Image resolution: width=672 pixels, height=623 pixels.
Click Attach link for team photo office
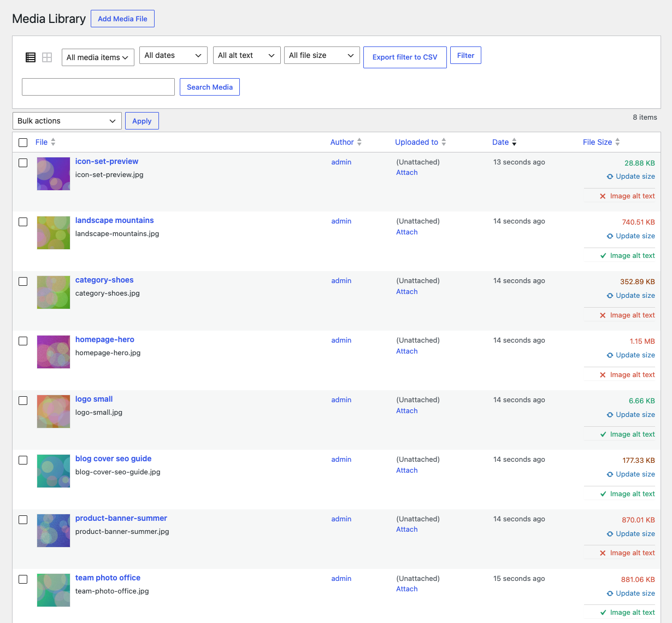coord(407,589)
